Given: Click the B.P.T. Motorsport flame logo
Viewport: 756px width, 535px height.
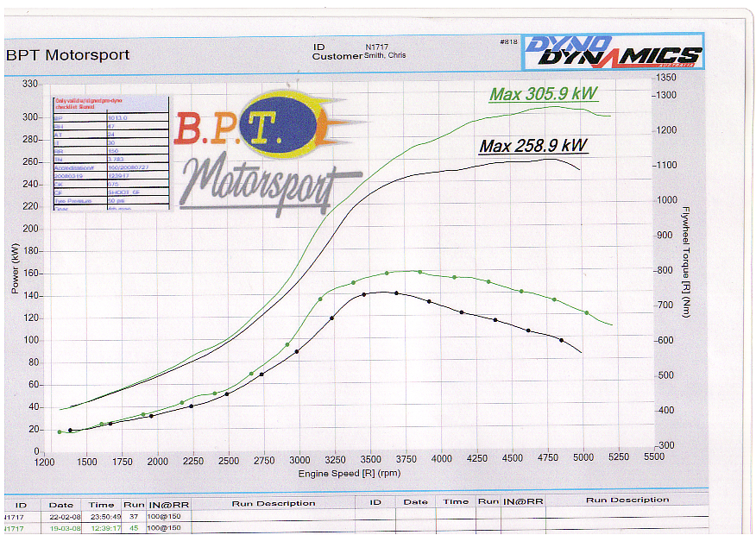Looking at the screenshot, I should click(x=270, y=153).
